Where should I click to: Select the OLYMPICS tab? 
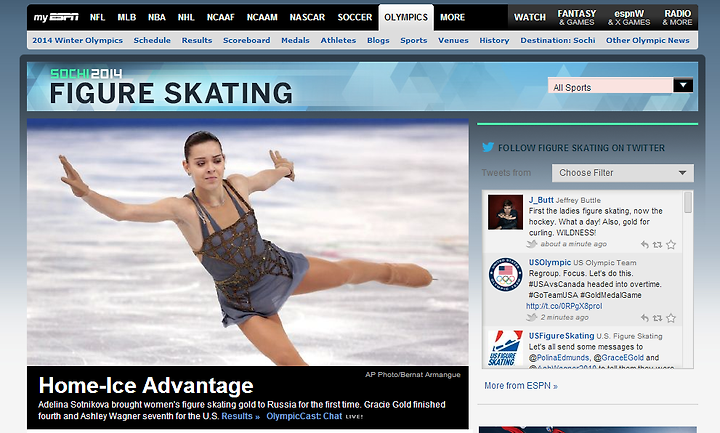pyautogui.click(x=406, y=17)
